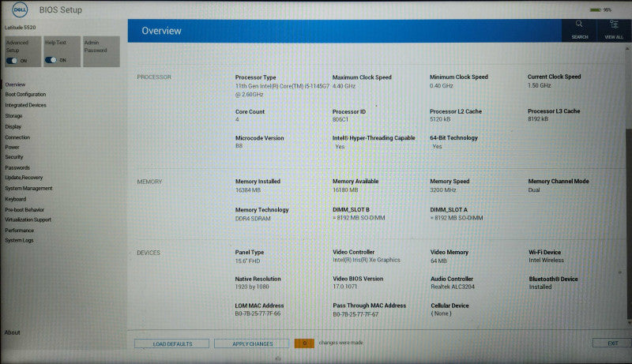
Task: Click the Processor Type value text
Action: point(282,90)
